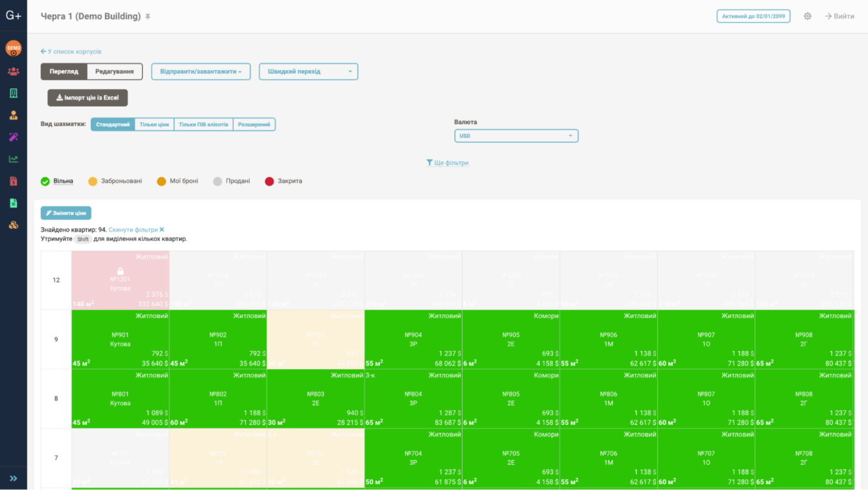This screenshot has width=868, height=490.
Task: Open the USD currency dropdown
Action: coord(516,136)
